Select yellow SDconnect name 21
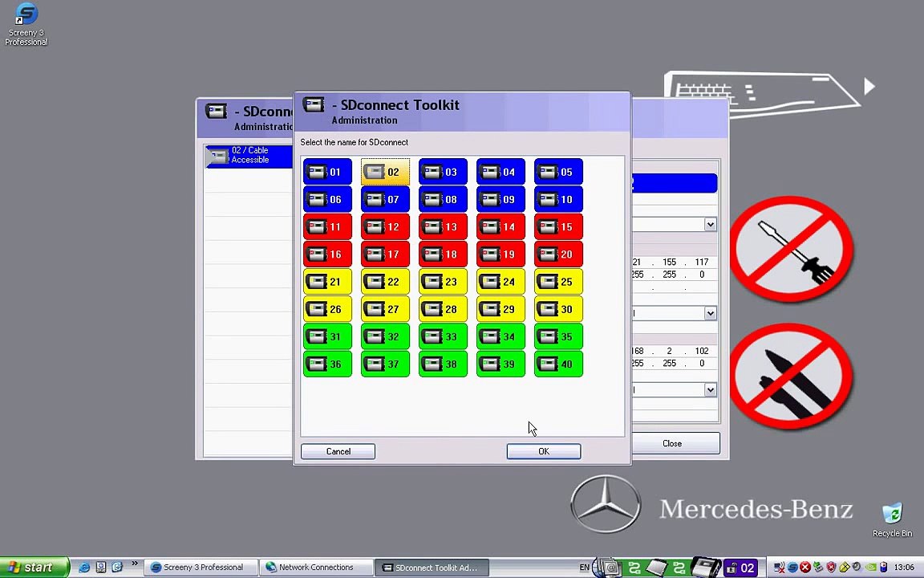The height and width of the screenshot is (578, 924). pyautogui.click(x=327, y=281)
